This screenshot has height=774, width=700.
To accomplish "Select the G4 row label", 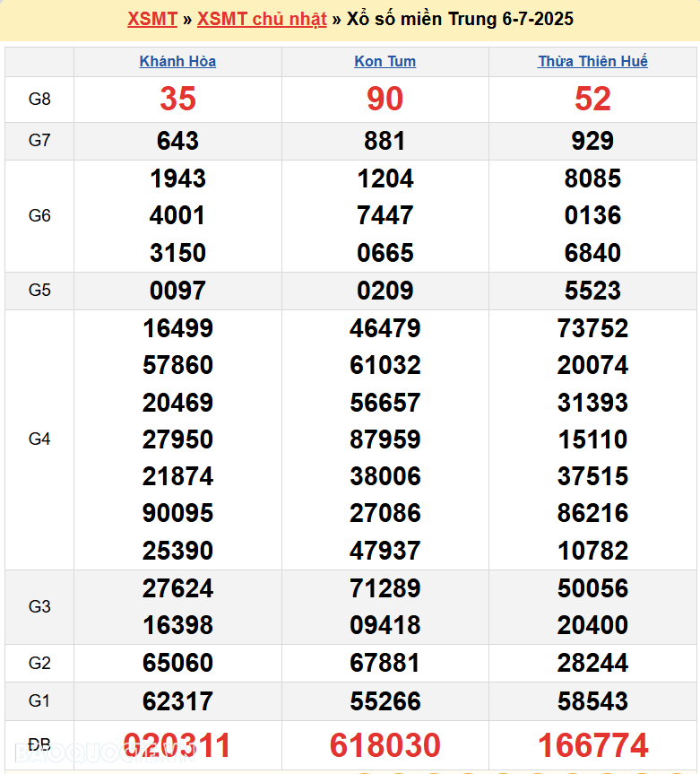I will pos(39,439).
